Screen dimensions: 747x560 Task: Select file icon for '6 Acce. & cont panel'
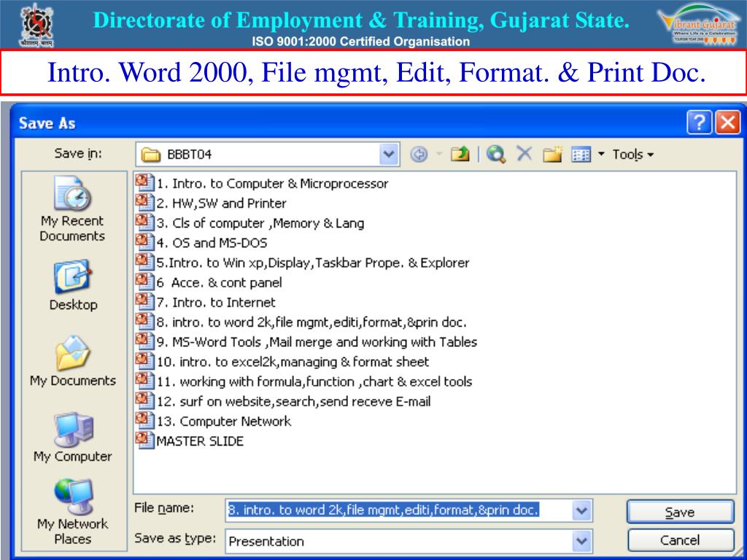click(x=144, y=282)
